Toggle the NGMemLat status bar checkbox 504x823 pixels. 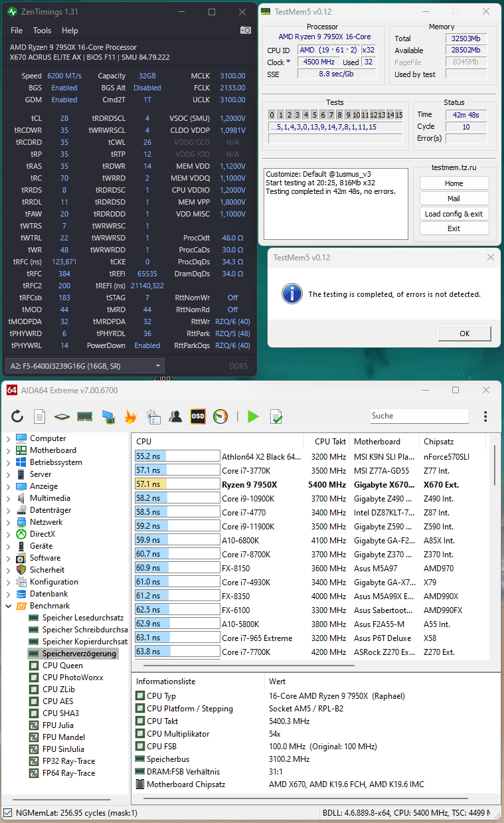[x=7, y=812]
